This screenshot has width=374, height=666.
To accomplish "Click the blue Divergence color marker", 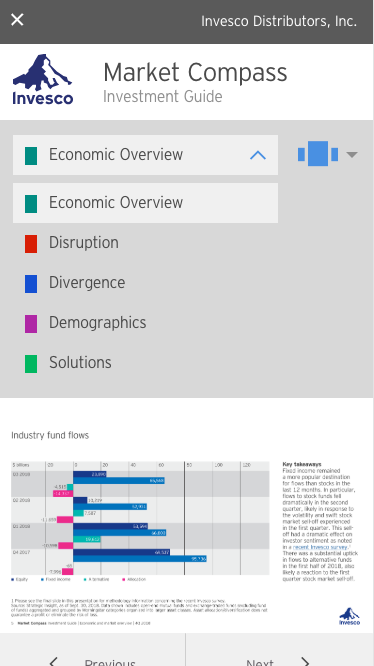I will (31, 284).
